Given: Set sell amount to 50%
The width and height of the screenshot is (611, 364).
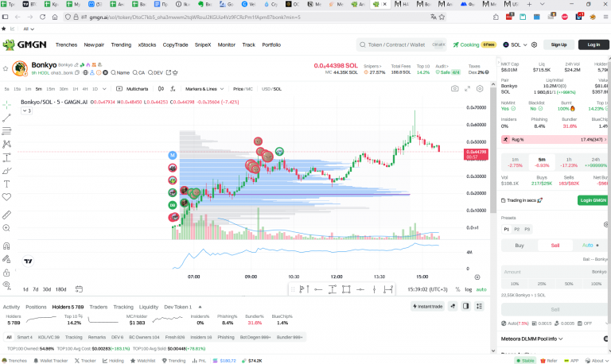Looking at the screenshot, I should coord(569,284).
